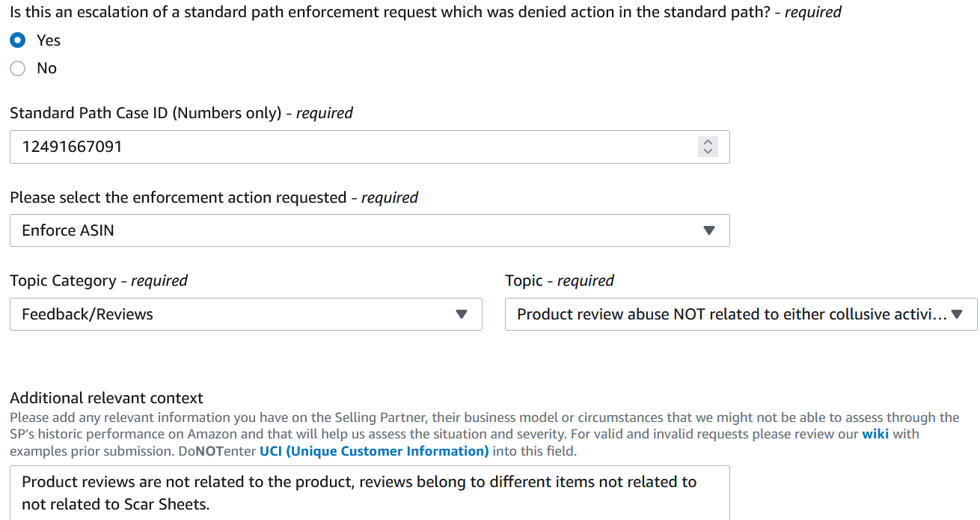The image size is (980, 520).
Task: Click the Standard Path Case ID field
Action: tap(370, 147)
